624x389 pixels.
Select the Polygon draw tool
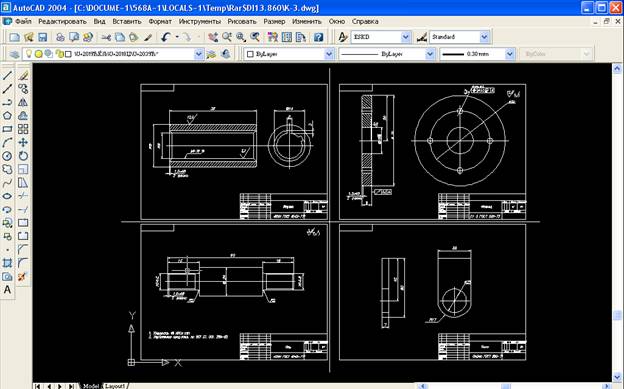[x=7, y=115]
